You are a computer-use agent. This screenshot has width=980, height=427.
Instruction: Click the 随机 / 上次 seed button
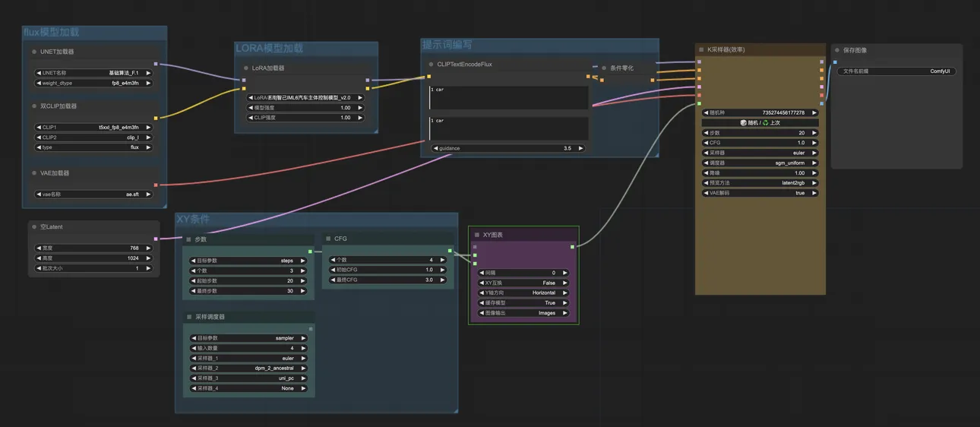760,122
